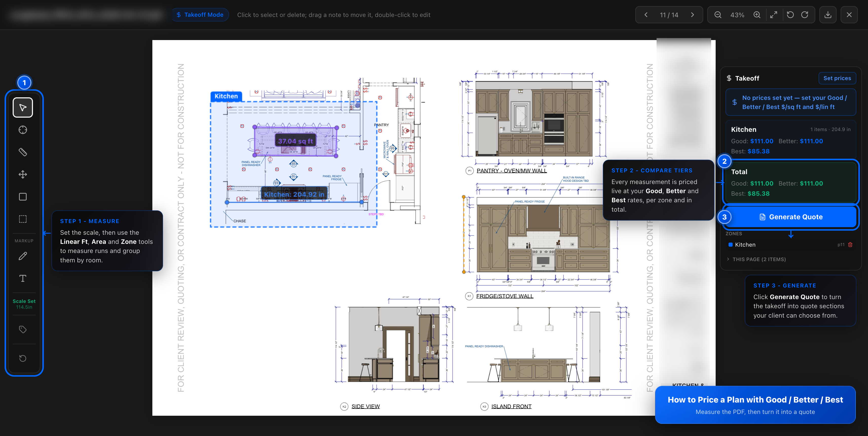The width and height of the screenshot is (868, 436).
Task: Rotate page clockwise
Action: tap(805, 15)
